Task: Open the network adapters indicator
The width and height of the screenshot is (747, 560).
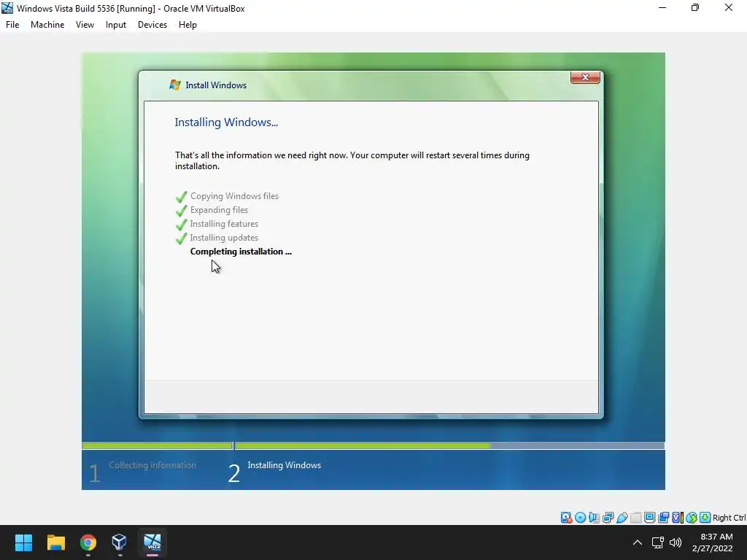Action: click(608, 518)
